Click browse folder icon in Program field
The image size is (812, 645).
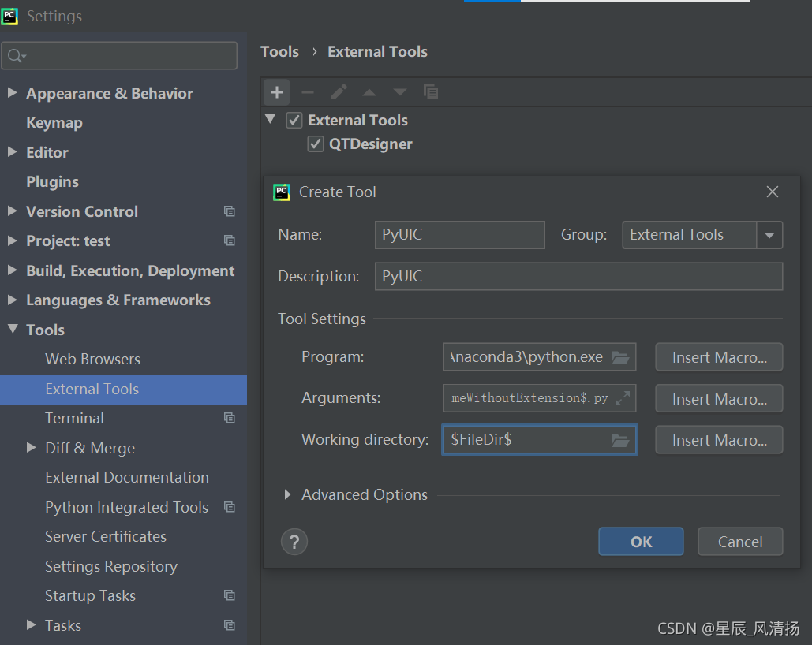[x=620, y=357]
